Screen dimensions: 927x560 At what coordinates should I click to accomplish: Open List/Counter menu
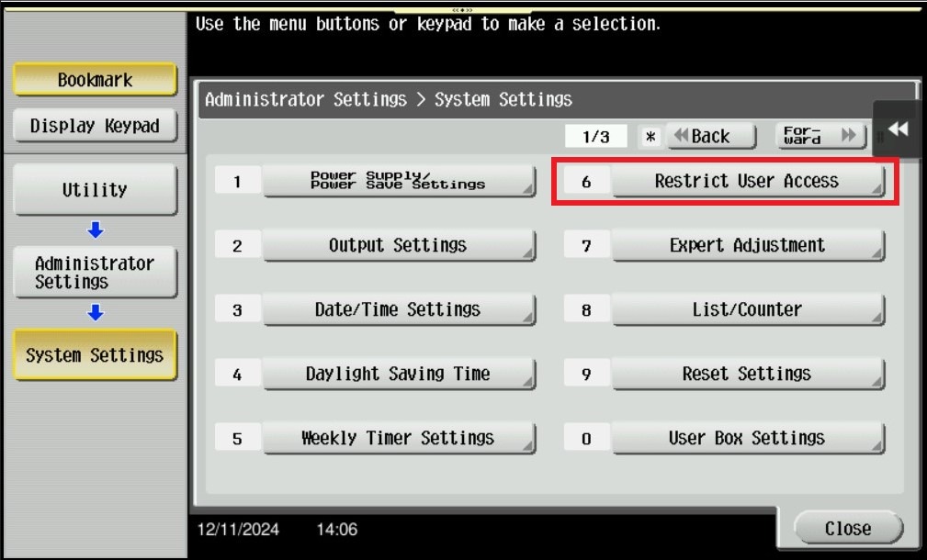747,310
